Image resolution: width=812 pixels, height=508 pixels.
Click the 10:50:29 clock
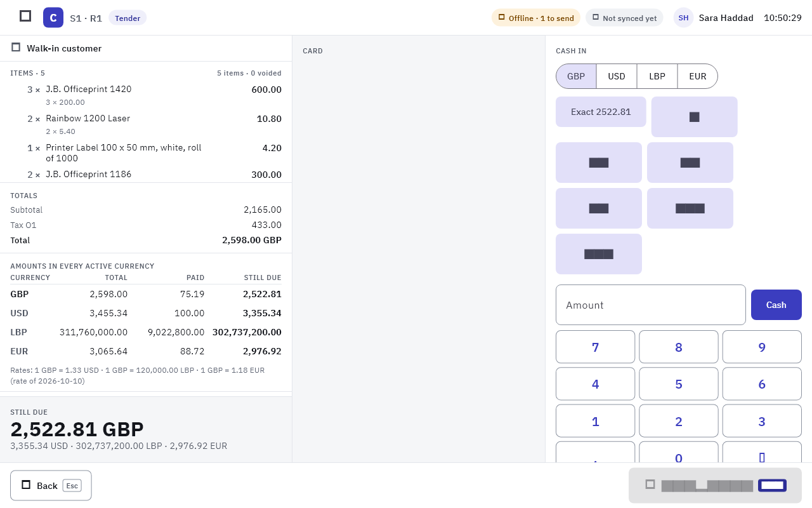point(783,18)
